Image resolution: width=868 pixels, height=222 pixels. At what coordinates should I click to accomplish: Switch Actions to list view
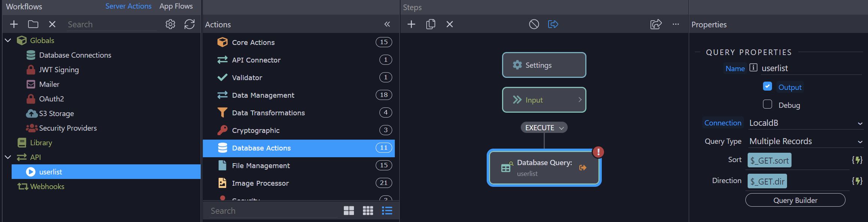point(387,211)
